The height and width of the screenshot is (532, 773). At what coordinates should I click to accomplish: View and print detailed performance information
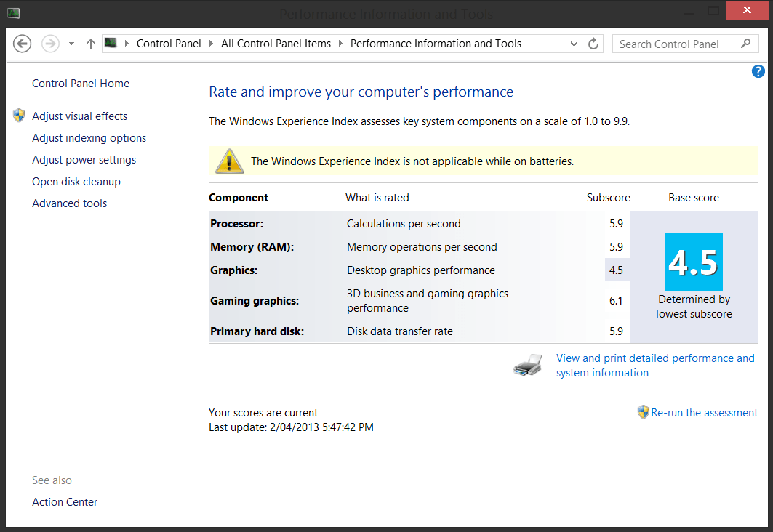(x=655, y=366)
